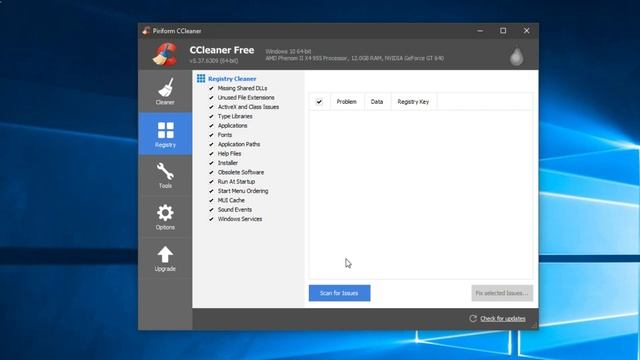Uncheck ActiveX and Class Issues

tap(211, 107)
